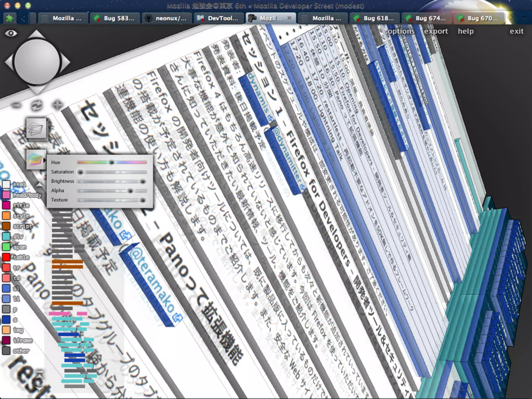Click the arcball sphere control
This screenshot has height=399, width=532.
(x=37, y=62)
